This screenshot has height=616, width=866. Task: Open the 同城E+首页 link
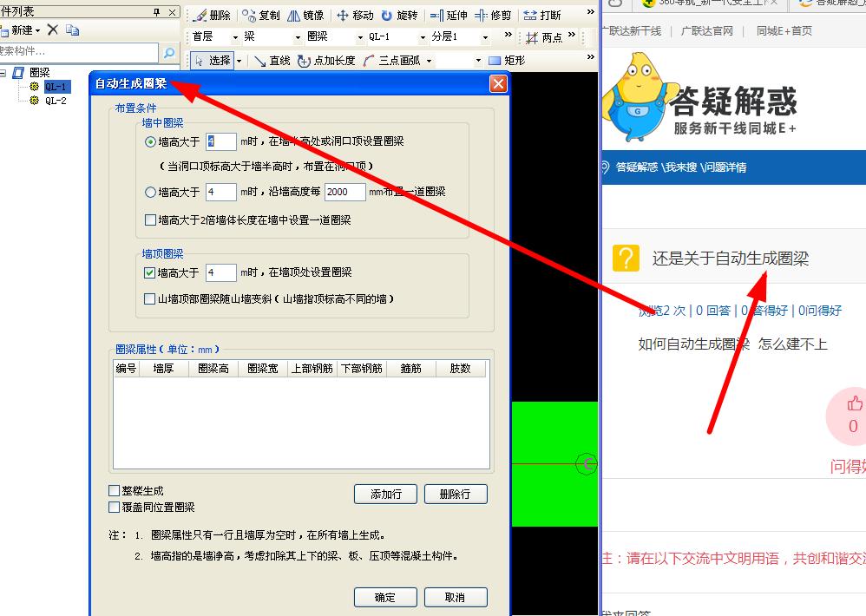tap(784, 31)
